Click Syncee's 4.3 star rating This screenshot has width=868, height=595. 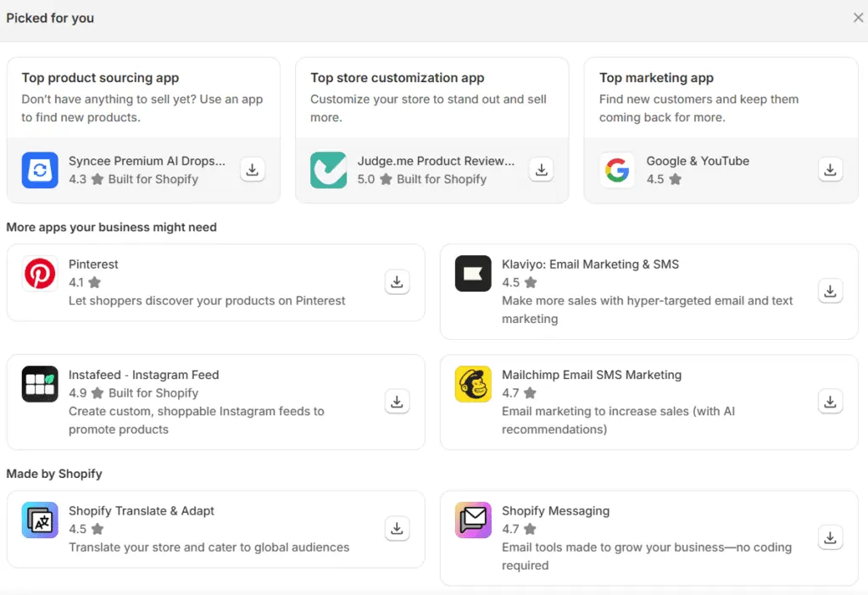[86, 180]
